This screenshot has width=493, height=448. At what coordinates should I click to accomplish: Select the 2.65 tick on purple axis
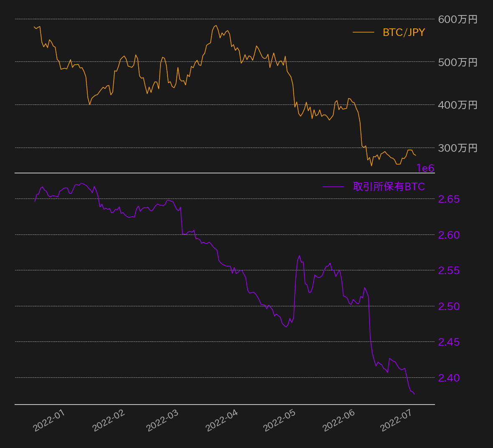(x=449, y=199)
